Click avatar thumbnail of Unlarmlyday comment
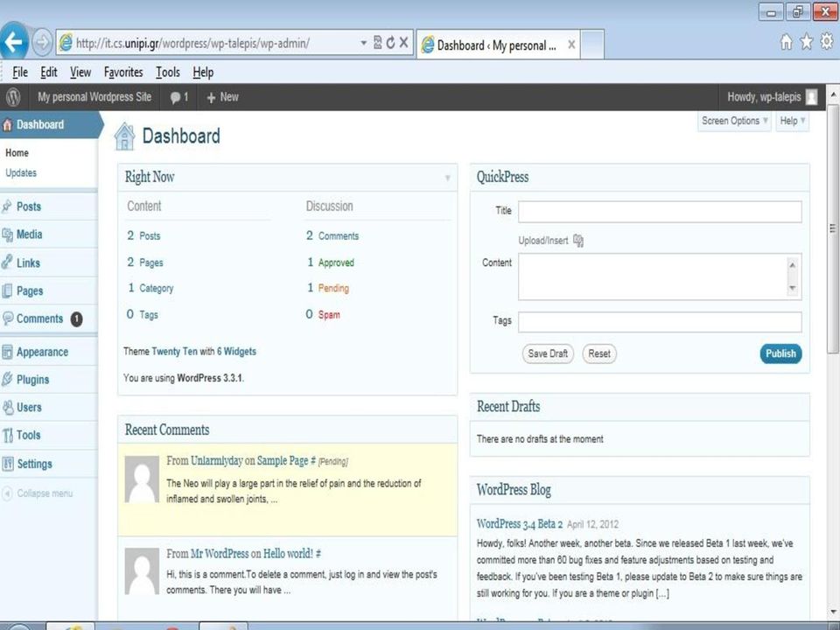The image size is (840, 630). (x=142, y=479)
